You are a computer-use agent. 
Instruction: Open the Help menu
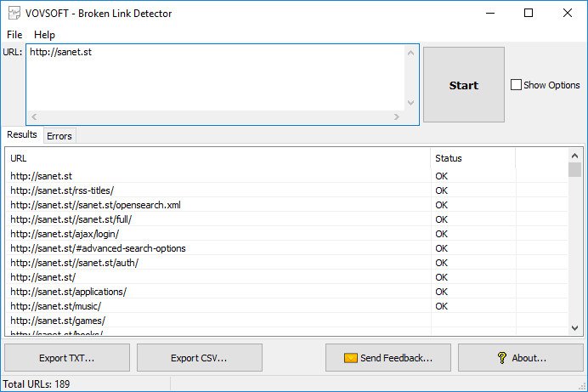pyautogui.click(x=44, y=35)
